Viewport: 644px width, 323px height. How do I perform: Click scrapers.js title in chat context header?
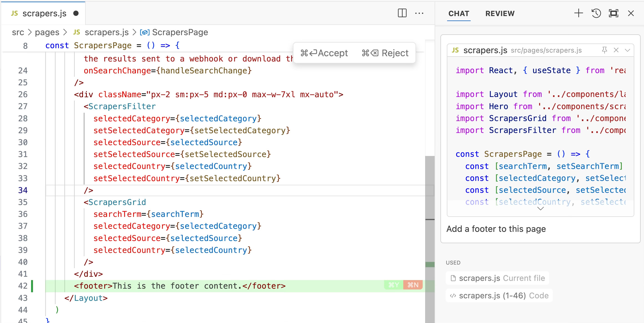(485, 50)
